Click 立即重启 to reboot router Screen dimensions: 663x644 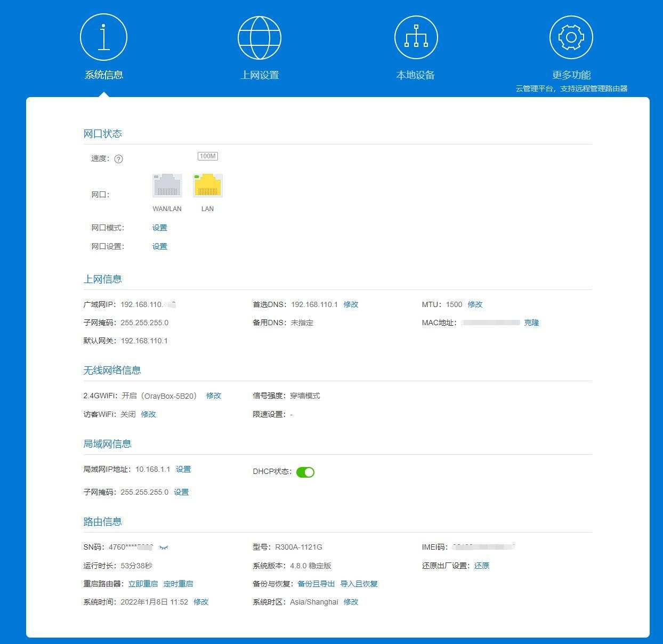[x=143, y=584]
